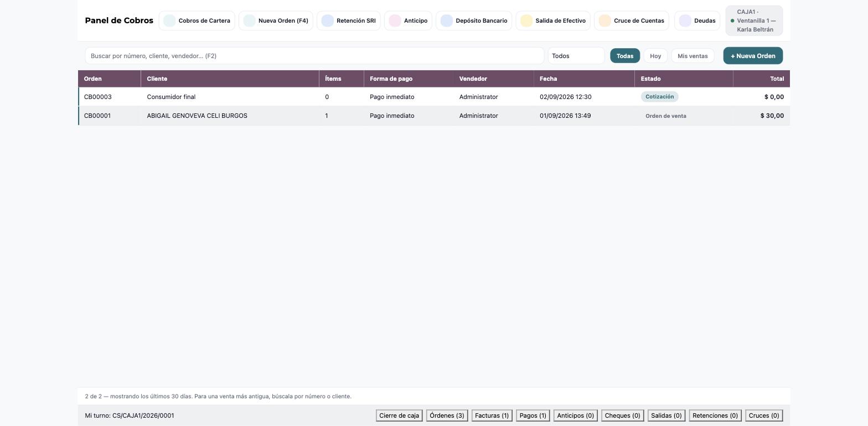
Task: Open Cruce de Cuentas
Action: [632, 20]
